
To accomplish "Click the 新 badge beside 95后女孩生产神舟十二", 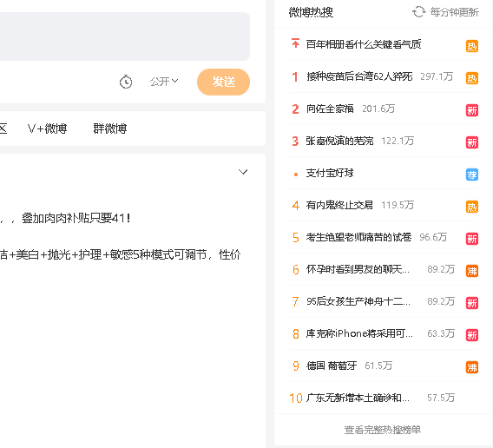I will pyautogui.click(x=472, y=303).
